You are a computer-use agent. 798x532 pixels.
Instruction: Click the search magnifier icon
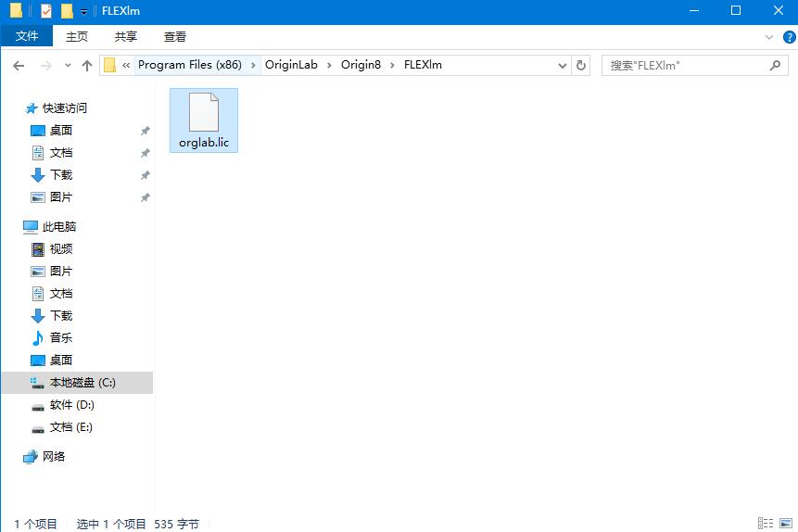click(775, 65)
